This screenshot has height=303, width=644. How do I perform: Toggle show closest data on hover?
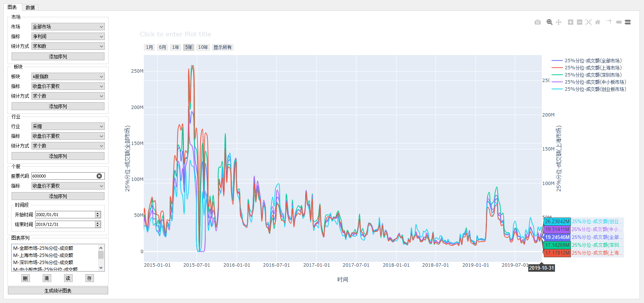pyautogui.click(x=619, y=22)
